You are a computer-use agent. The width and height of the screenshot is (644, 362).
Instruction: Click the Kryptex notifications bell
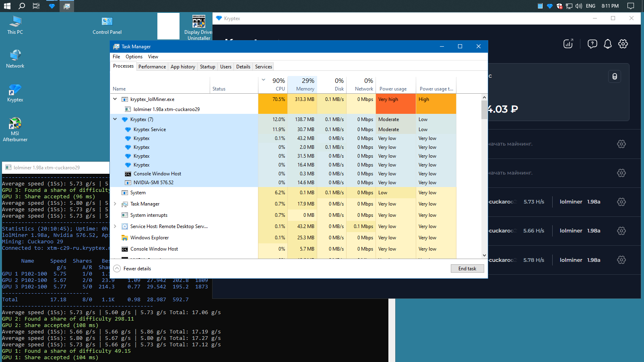[607, 44]
